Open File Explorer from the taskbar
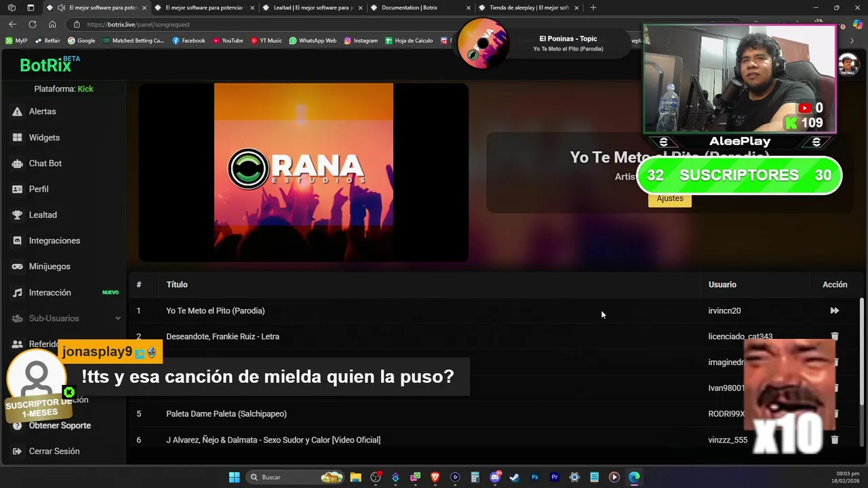Viewport: 868px width, 488px height. pyautogui.click(x=355, y=477)
